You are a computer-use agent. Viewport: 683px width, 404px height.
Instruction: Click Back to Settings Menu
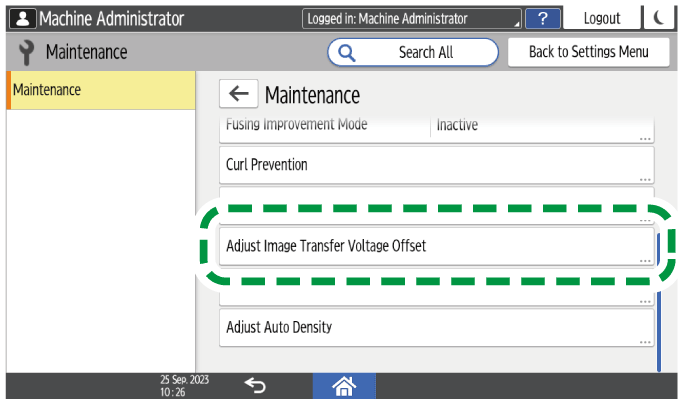tap(588, 52)
